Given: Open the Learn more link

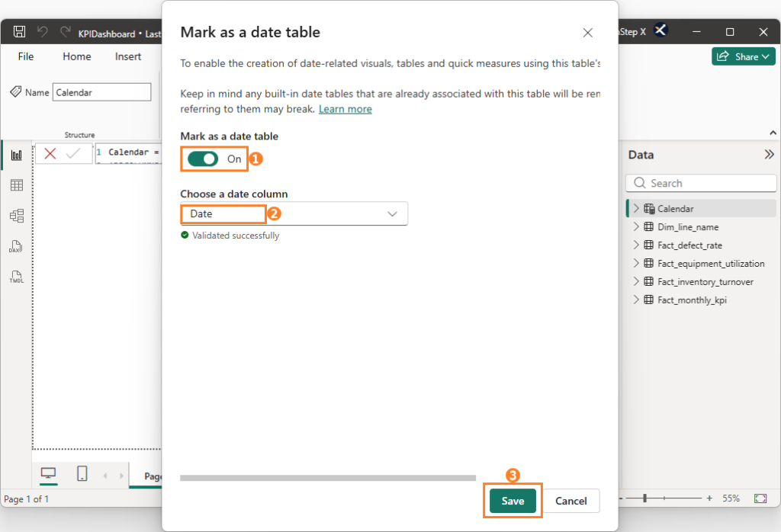Looking at the screenshot, I should point(346,109).
